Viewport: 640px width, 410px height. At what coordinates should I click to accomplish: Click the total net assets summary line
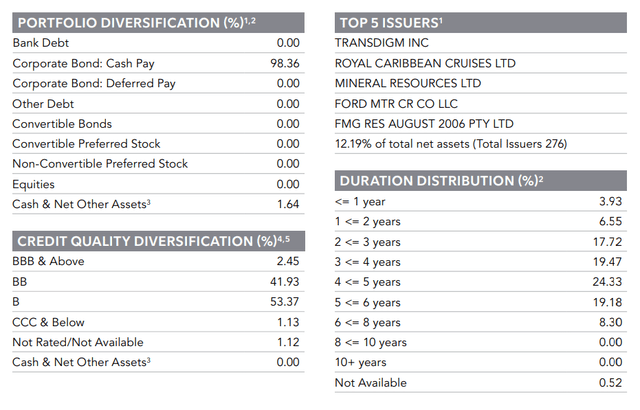(451, 144)
